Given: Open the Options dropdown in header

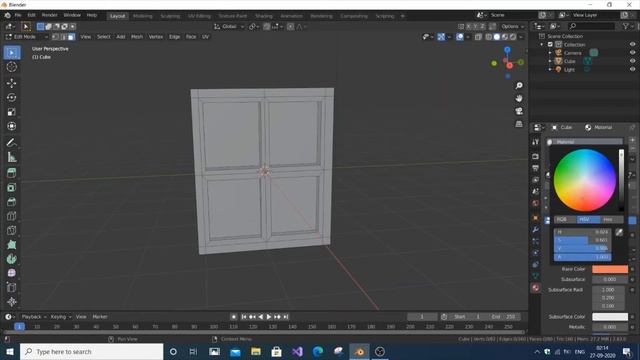Looking at the screenshot, I should click(513, 27).
